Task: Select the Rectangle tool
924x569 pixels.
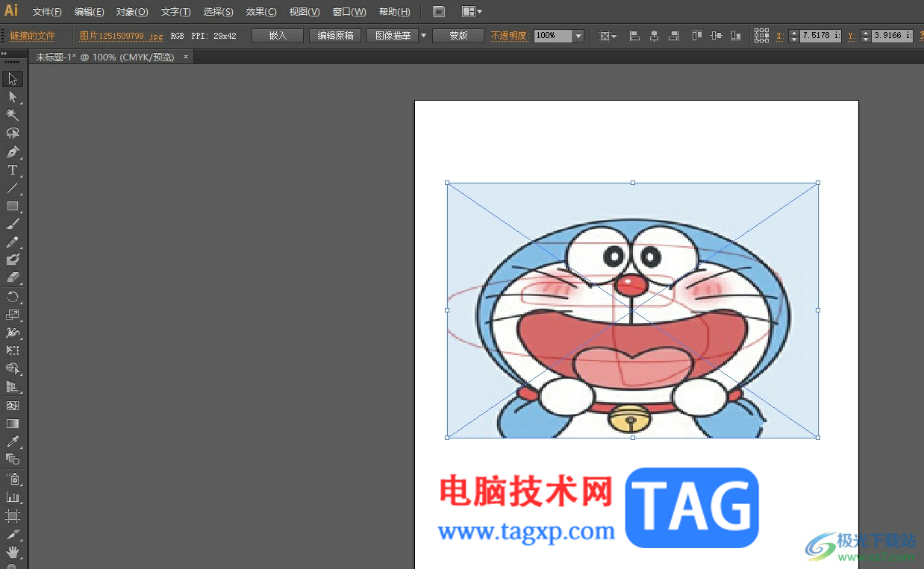Action: 13,206
